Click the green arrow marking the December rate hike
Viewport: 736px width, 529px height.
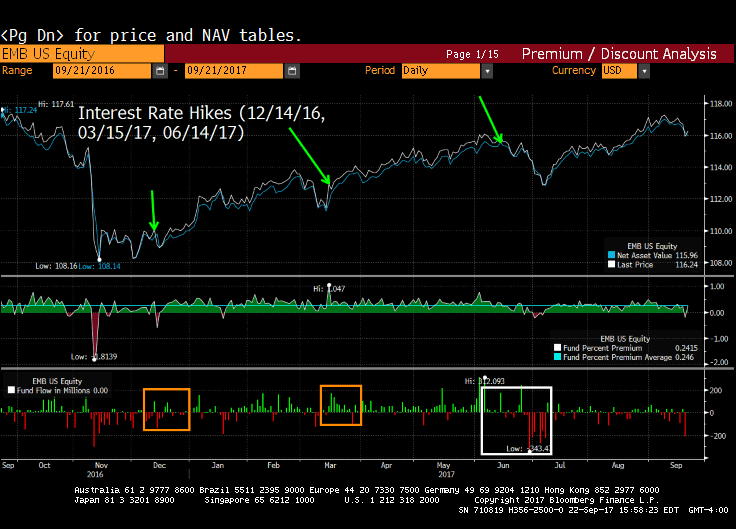[153, 211]
